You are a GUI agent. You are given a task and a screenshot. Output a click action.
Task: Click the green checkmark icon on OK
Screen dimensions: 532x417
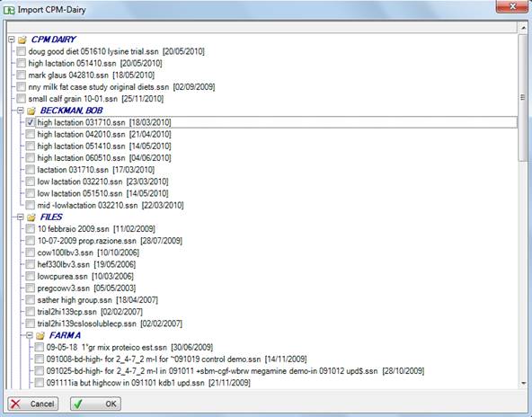point(78,404)
